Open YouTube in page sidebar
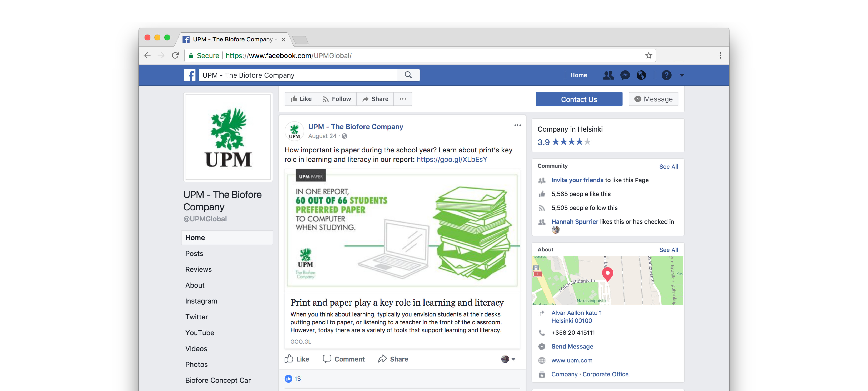868x391 pixels. coord(200,333)
